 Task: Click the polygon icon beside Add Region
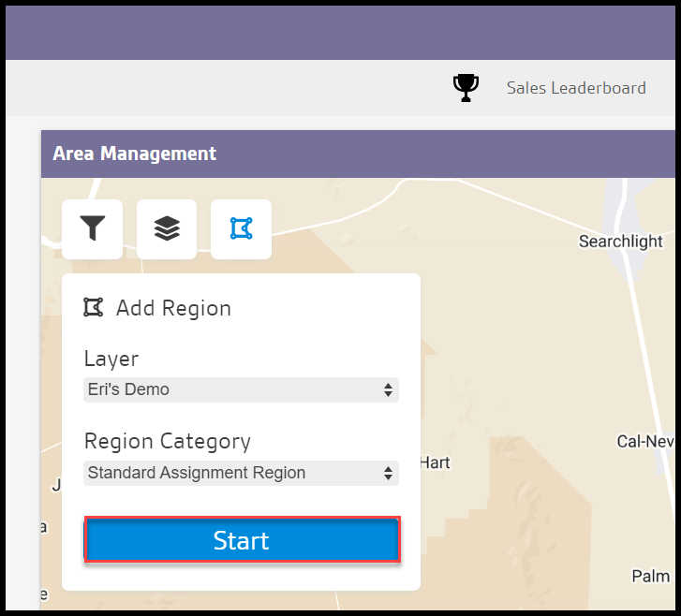[93, 308]
